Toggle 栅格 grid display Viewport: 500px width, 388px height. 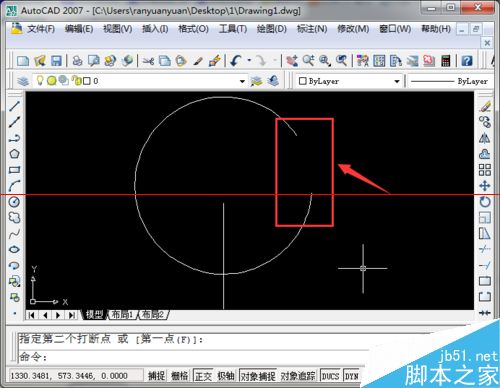pyautogui.click(x=179, y=376)
